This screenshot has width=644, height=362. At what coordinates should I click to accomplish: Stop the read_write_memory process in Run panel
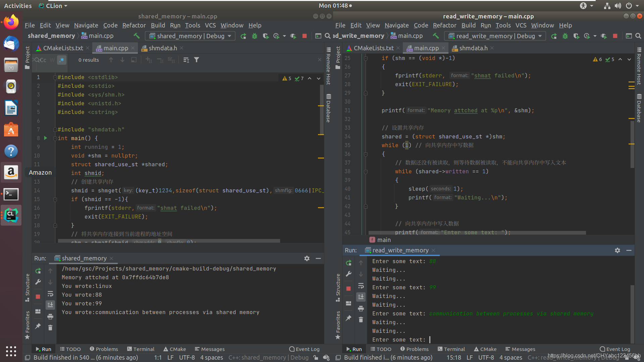[x=348, y=289]
